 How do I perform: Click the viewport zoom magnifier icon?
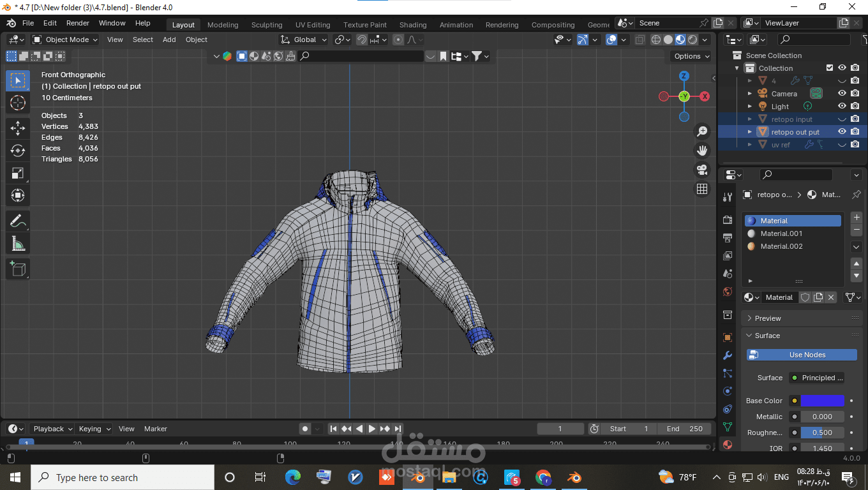point(702,131)
